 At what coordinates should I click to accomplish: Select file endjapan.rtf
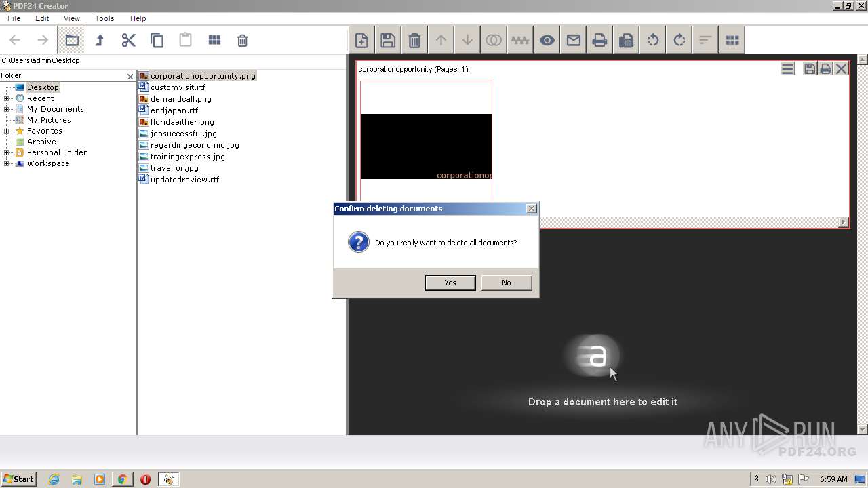pyautogui.click(x=174, y=110)
